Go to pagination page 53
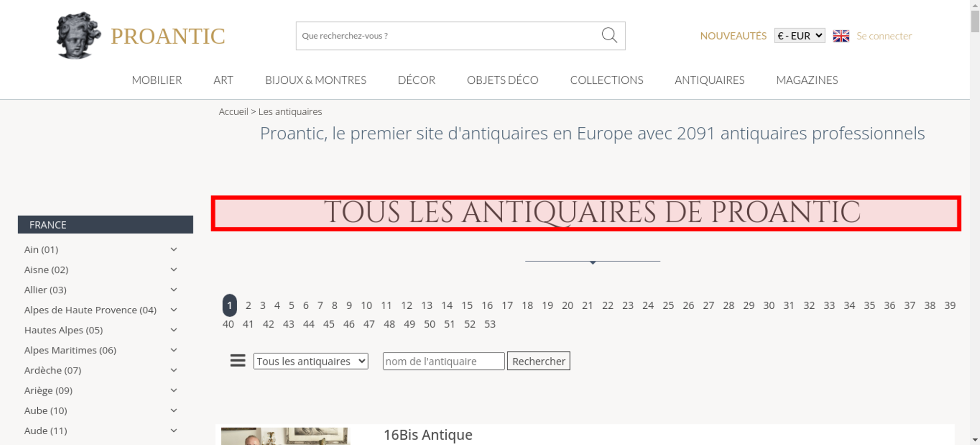 (490, 324)
